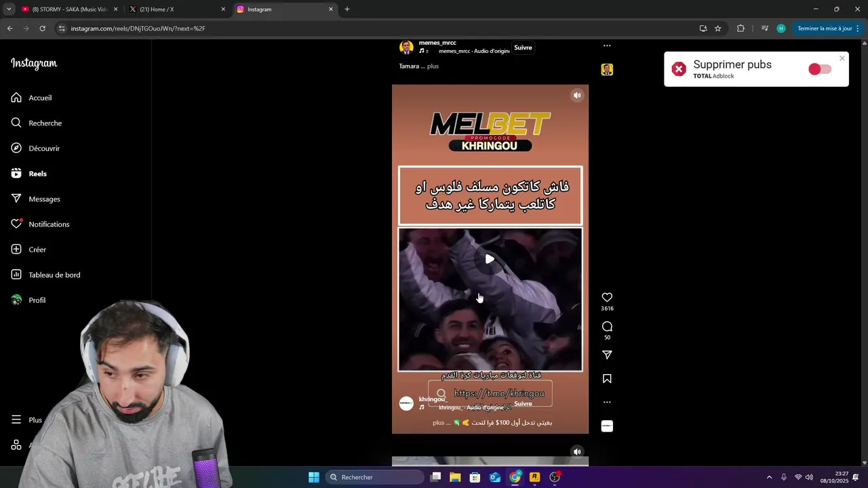Viewport: 868px width, 488px height.
Task: Open audio thumbnail under reel actions
Action: pyautogui.click(x=607, y=426)
